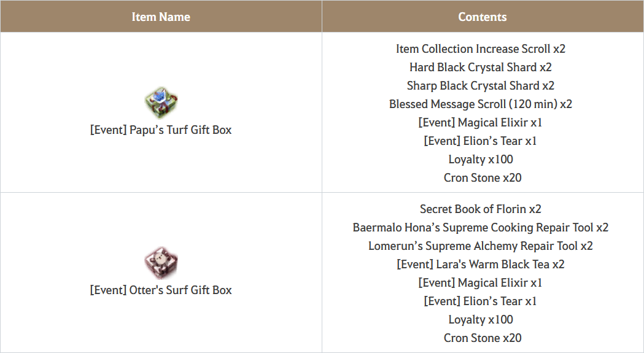This screenshot has width=644, height=353.
Task: Click Secret Book of Florin x2 entry
Action: coord(481,209)
